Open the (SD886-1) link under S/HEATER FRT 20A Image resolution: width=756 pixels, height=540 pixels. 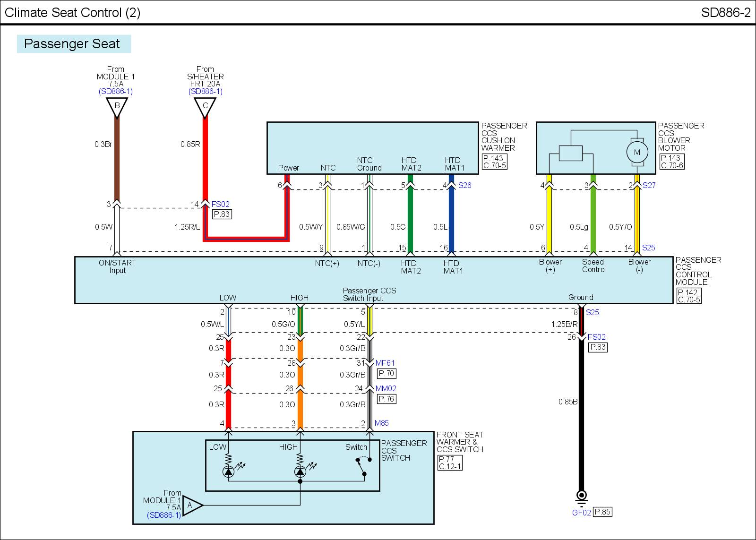pyautogui.click(x=206, y=92)
